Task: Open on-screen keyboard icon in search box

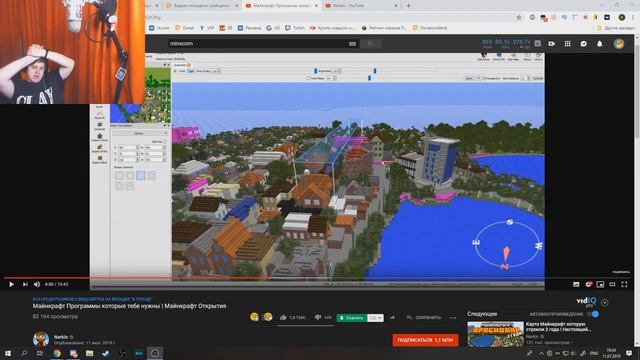Action: pos(353,44)
